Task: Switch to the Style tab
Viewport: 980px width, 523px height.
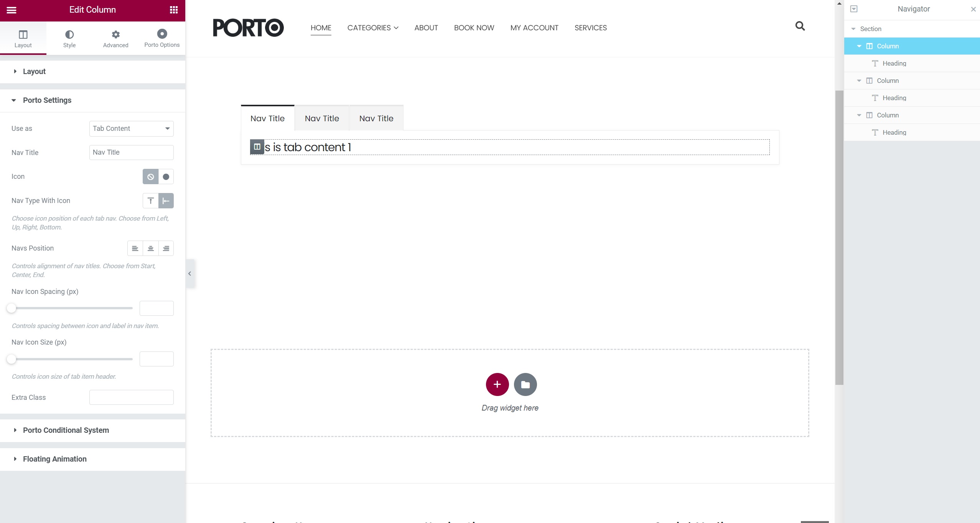Action: click(x=69, y=38)
